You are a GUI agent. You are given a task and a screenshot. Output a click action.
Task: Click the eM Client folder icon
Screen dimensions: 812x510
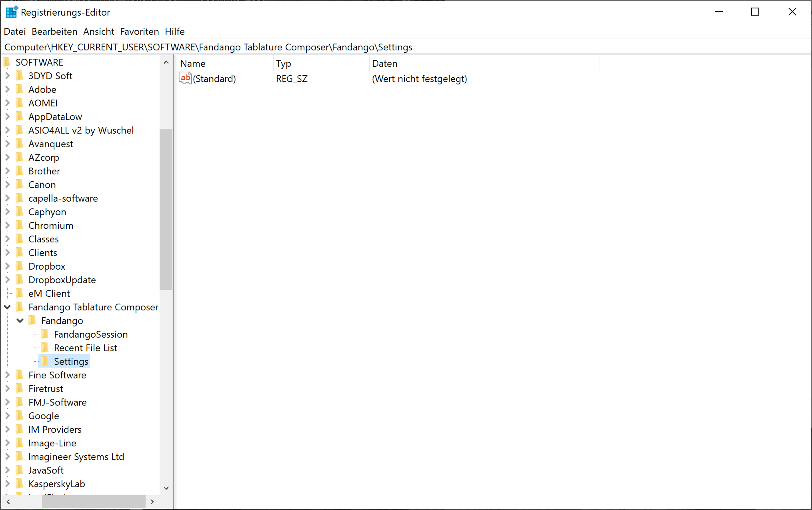click(20, 293)
